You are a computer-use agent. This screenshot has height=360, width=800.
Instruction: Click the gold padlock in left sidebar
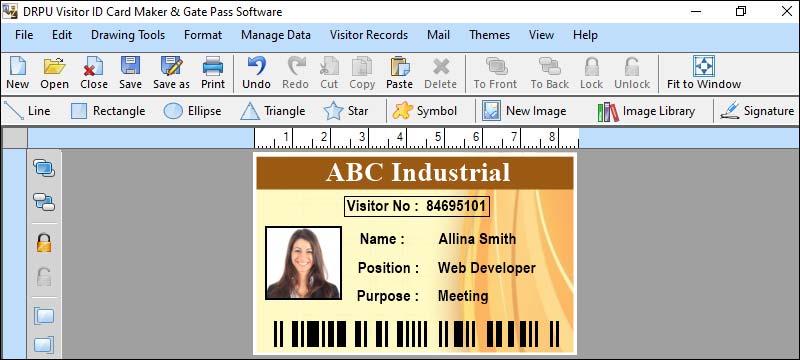click(x=44, y=242)
